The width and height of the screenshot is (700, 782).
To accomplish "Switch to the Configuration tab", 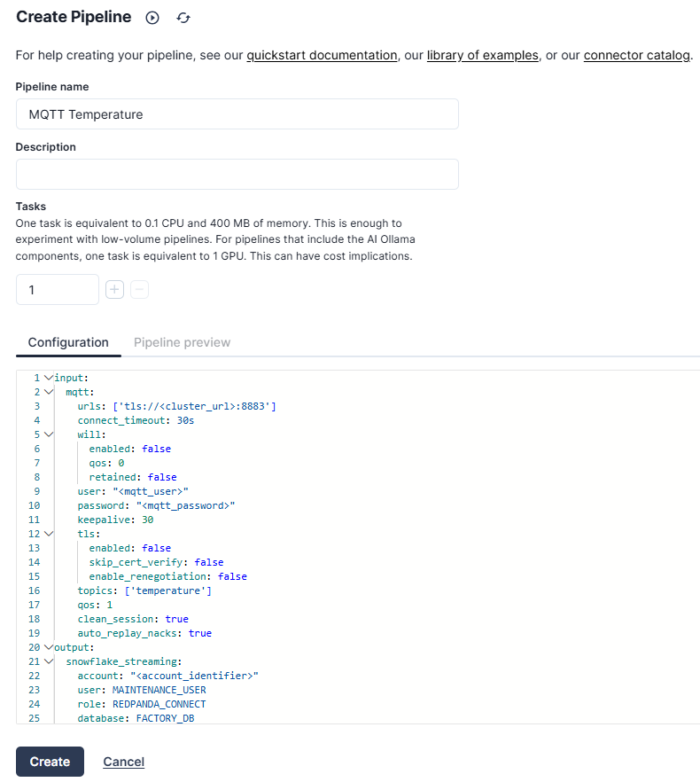I will pos(68,342).
